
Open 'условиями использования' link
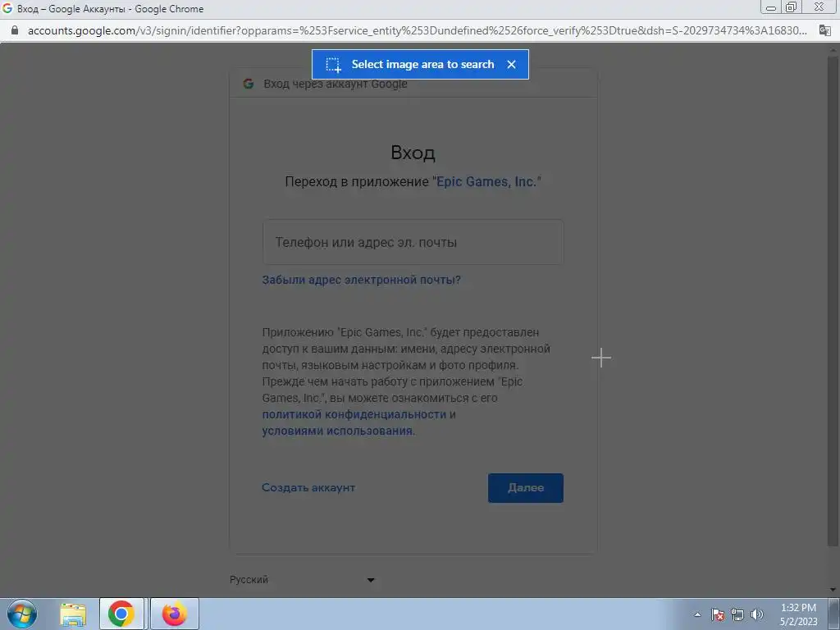coord(337,431)
